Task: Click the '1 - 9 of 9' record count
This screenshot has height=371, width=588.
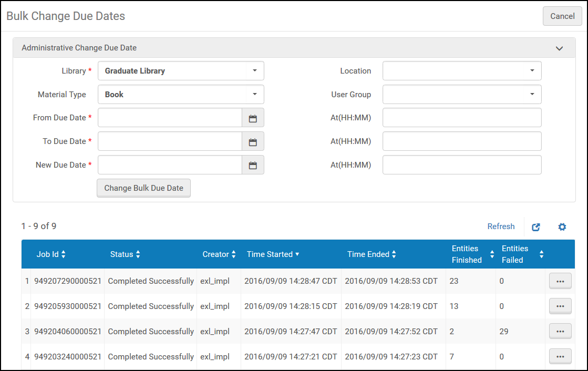Action: click(x=39, y=226)
